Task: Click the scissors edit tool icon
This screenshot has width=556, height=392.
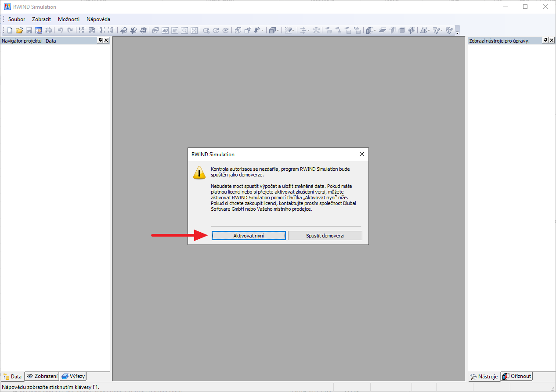Action: 437,30
